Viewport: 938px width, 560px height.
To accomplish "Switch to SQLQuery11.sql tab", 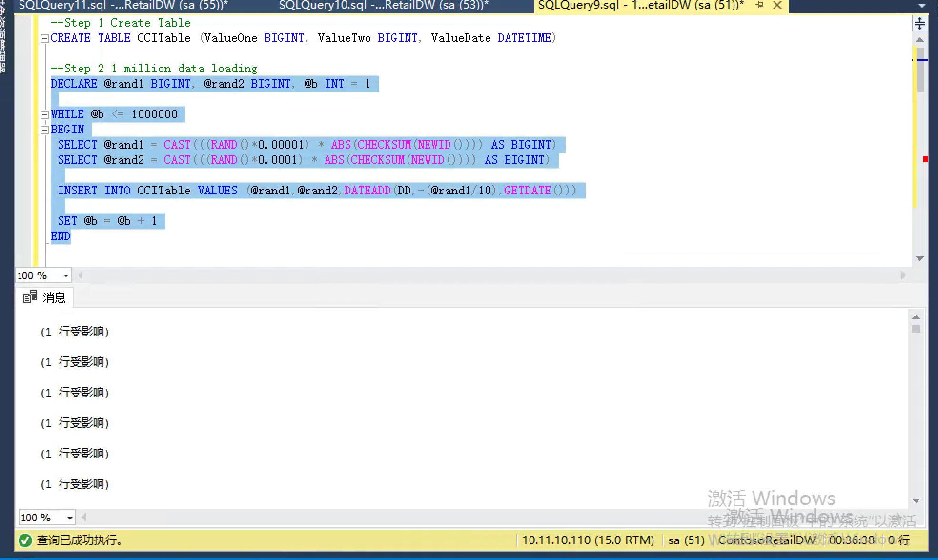I will [x=123, y=5].
